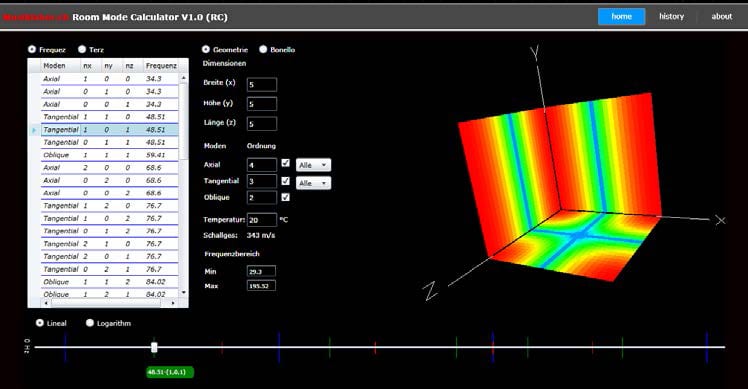Sort by the ny column header

click(x=112, y=65)
